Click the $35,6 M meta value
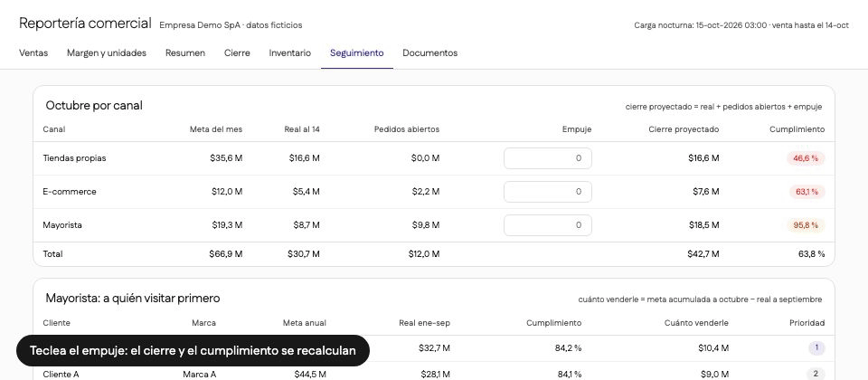 [226, 158]
